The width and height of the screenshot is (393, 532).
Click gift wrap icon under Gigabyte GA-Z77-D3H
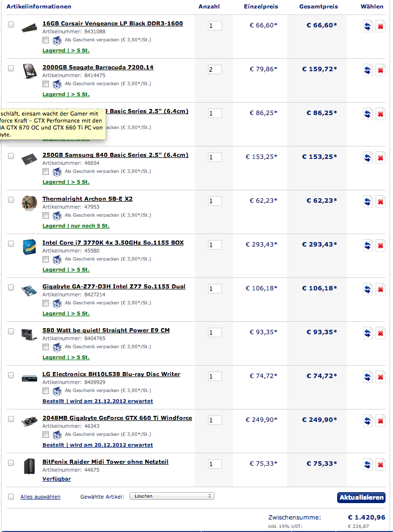[57, 303]
